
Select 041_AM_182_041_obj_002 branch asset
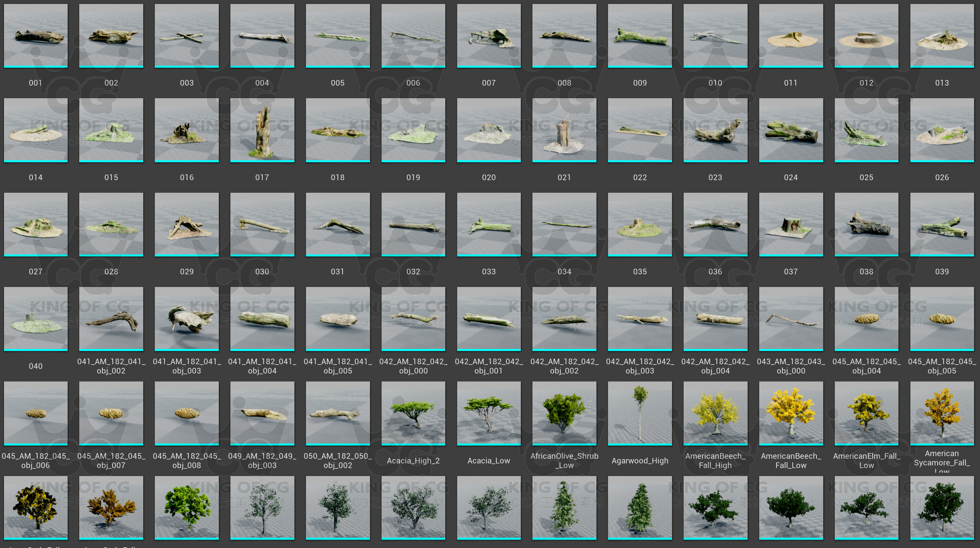coord(111,319)
